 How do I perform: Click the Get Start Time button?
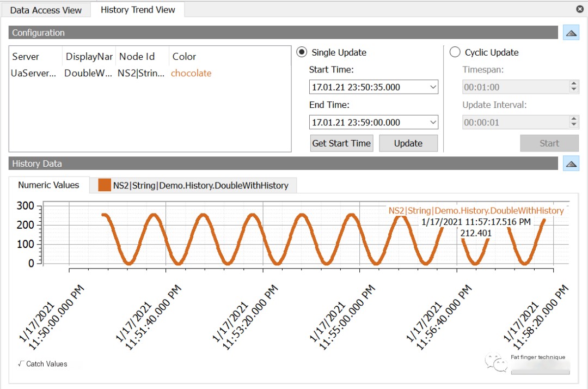(x=341, y=143)
